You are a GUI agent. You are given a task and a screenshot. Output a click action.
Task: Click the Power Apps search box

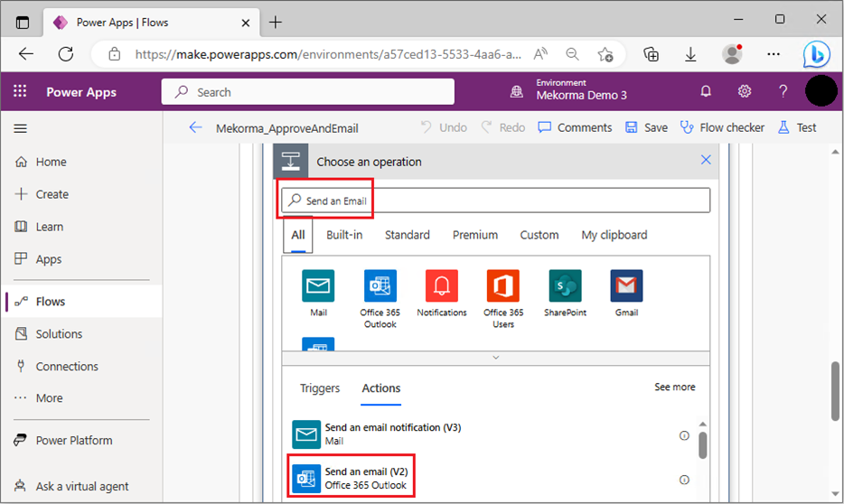(x=308, y=92)
